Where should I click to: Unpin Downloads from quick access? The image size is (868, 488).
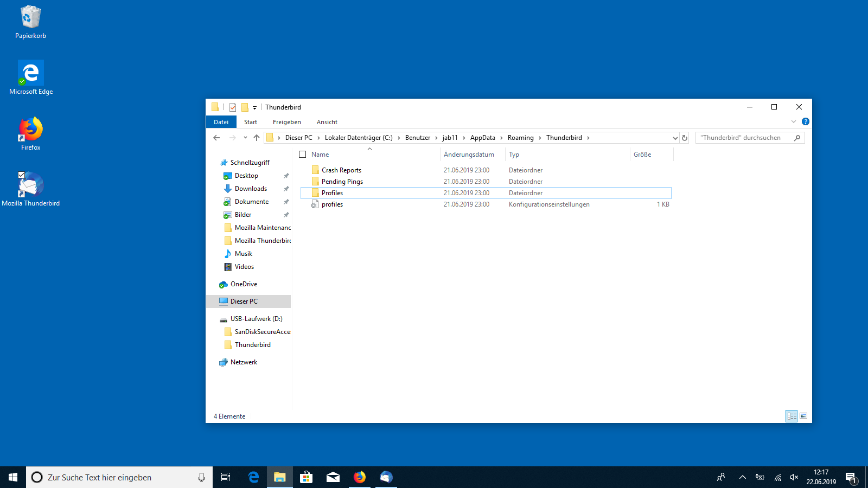(286, 189)
